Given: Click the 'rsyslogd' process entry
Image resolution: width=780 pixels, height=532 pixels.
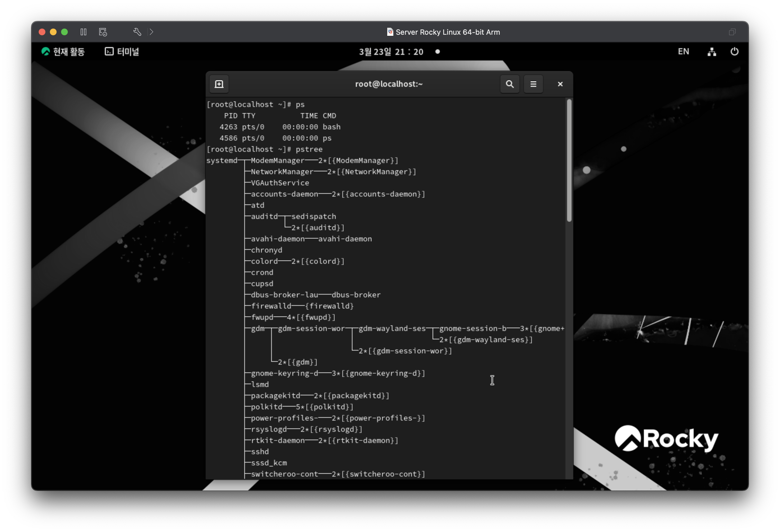Looking at the screenshot, I should coord(268,429).
